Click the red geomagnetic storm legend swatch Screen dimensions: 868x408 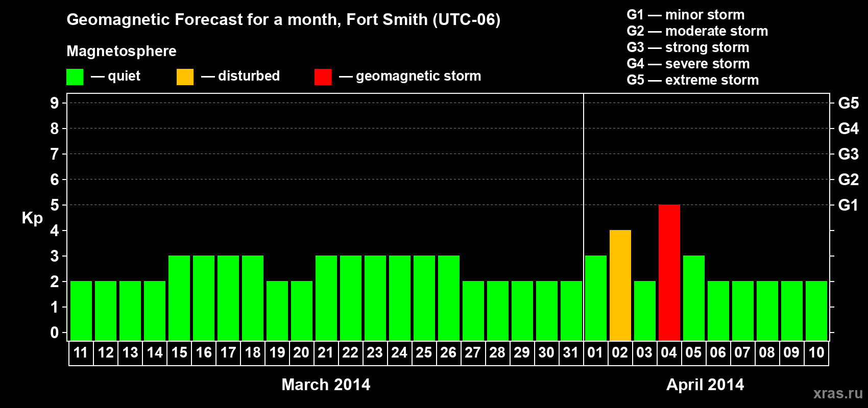[323, 77]
